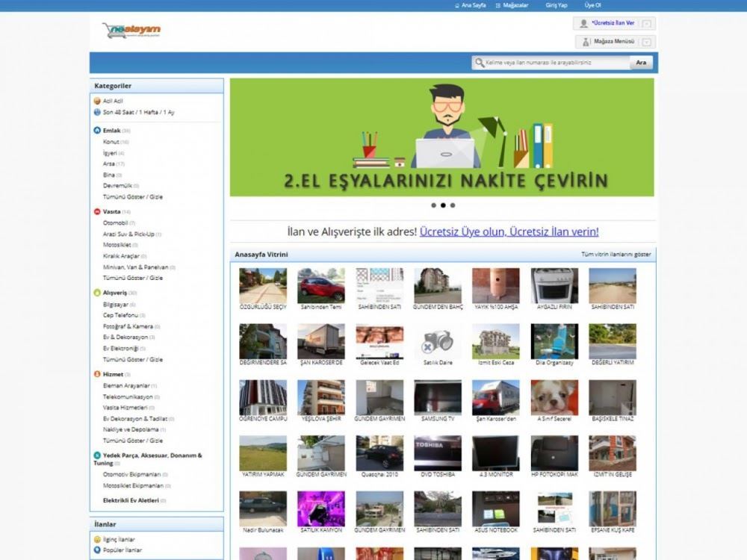Open the Dila Organizasy listing thumbnail

coord(554,341)
